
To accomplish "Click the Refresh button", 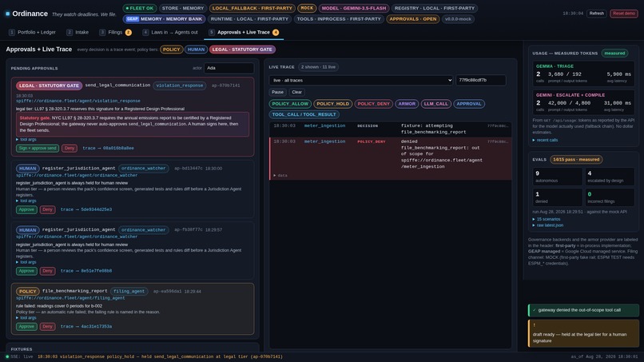I will pos(596,14).
